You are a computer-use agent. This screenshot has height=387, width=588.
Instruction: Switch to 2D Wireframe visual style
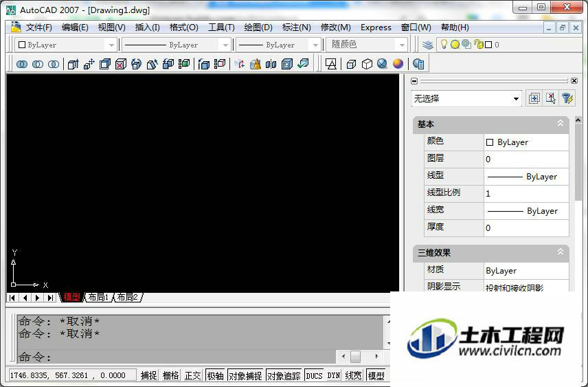[x=331, y=64]
